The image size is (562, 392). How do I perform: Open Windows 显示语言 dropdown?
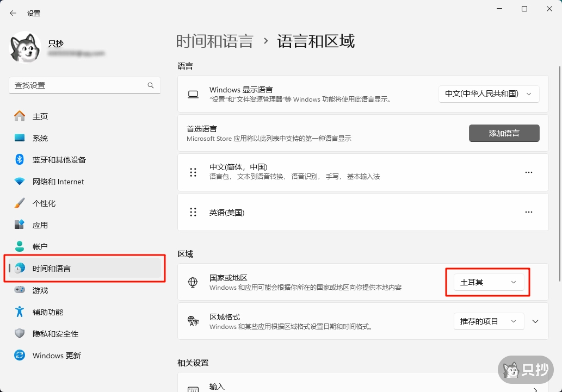[x=489, y=94]
